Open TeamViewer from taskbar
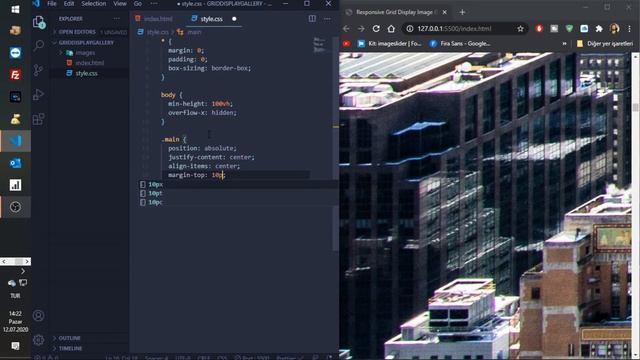Image resolution: width=640 pixels, height=360 pixels. click(x=15, y=53)
